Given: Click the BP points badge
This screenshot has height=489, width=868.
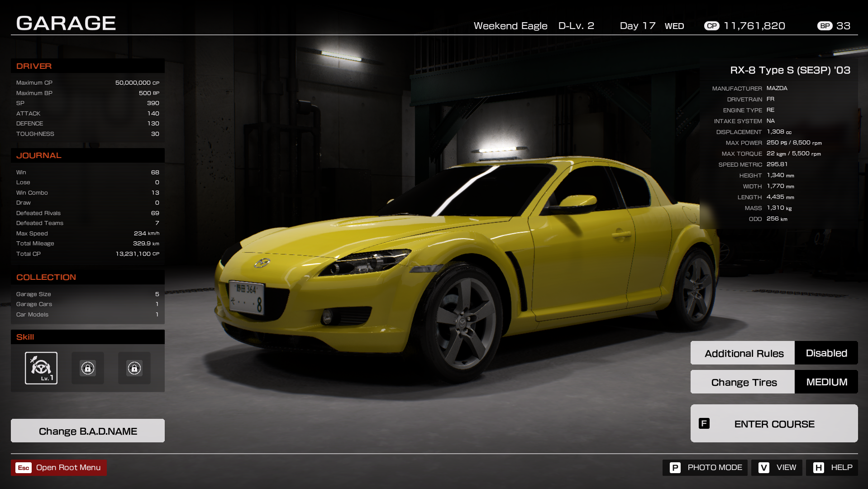Looking at the screenshot, I should pos(825,26).
